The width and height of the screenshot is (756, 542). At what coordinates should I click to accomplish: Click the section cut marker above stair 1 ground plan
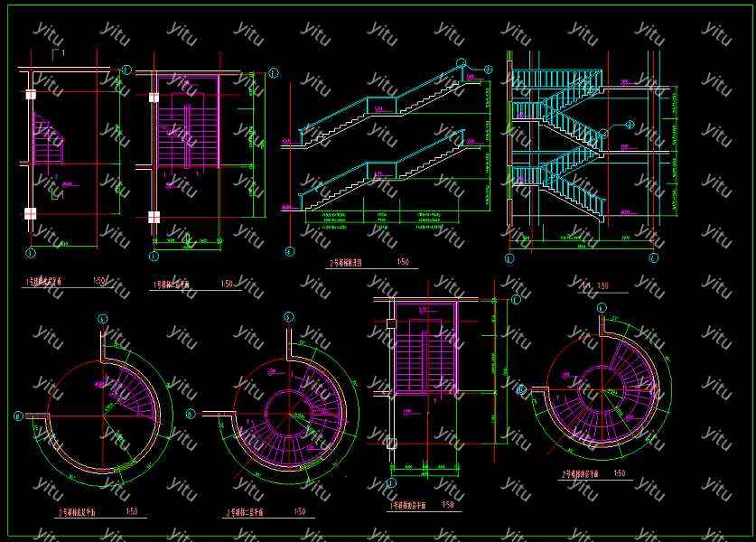[59, 55]
